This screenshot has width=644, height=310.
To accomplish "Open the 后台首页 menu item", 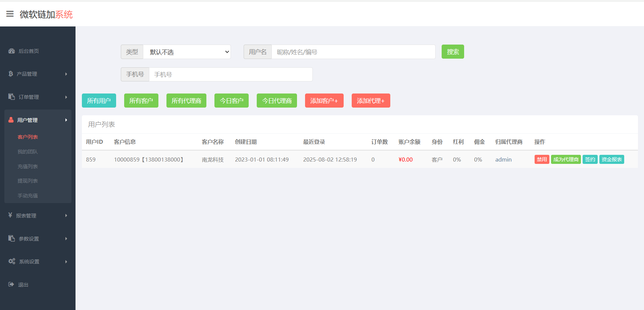I will tap(29, 51).
